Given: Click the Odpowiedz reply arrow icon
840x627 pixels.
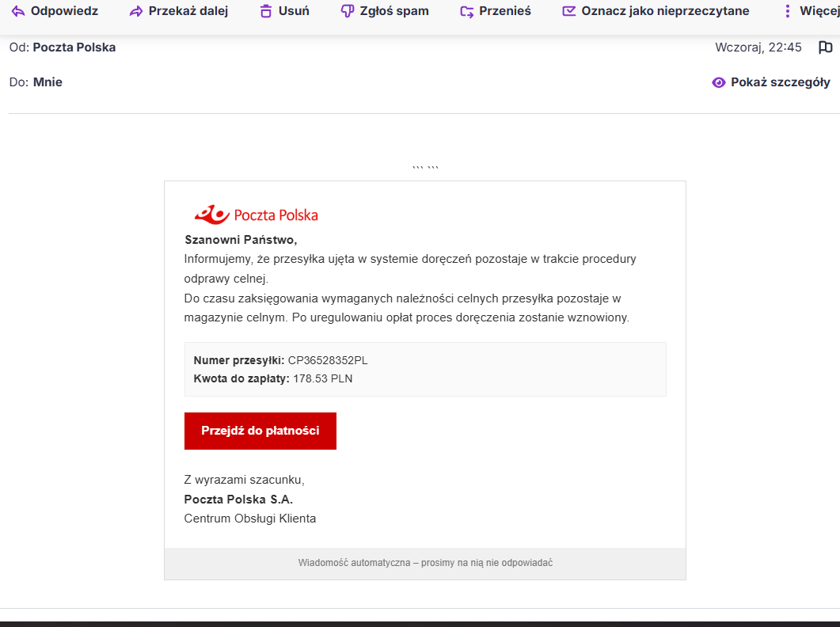Looking at the screenshot, I should (18, 11).
